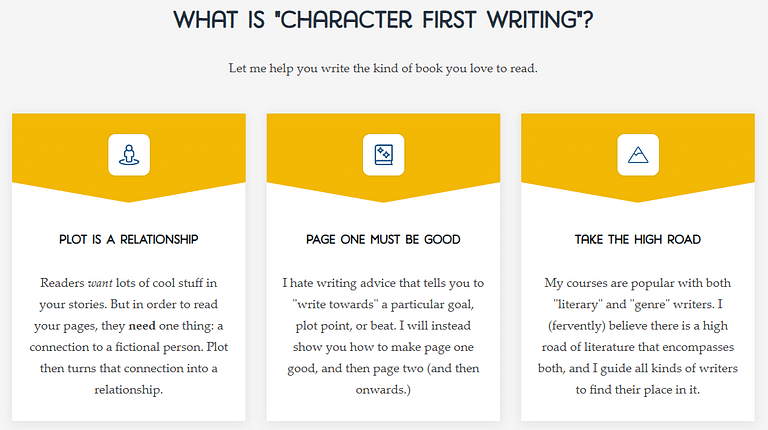
Task: Click the word "onwards.)" in middle card
Action: click(x=384, y=390)
